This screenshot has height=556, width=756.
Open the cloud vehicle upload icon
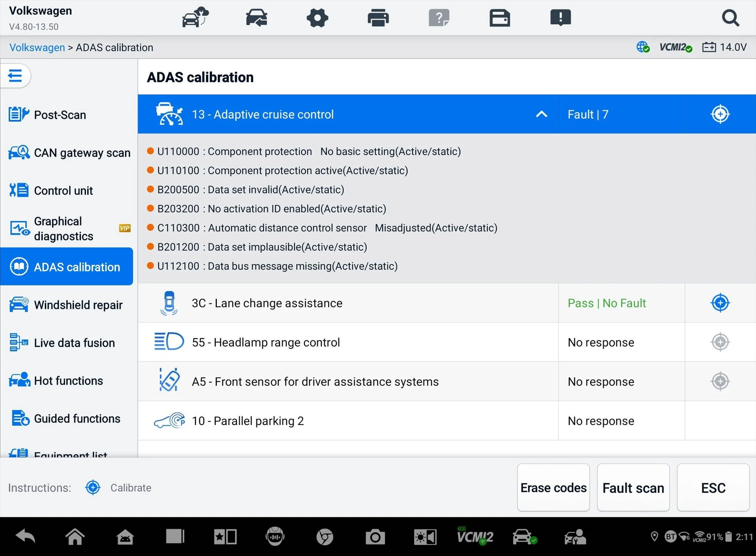click(x=195, y=17)
